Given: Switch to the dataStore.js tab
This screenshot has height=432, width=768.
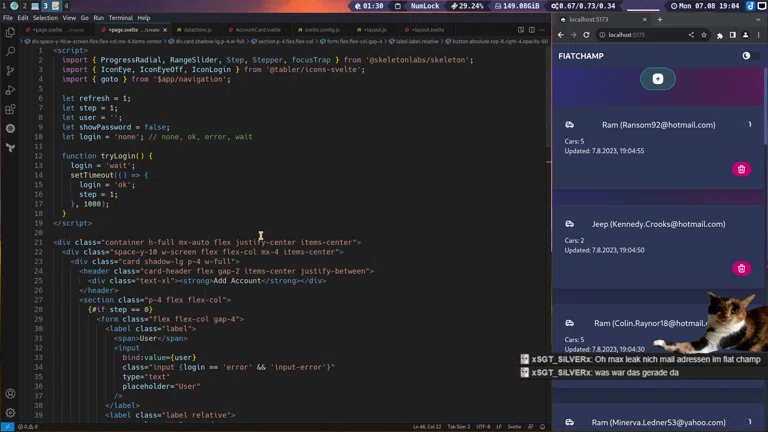Looking at the screenshot, I should point(197,30).
